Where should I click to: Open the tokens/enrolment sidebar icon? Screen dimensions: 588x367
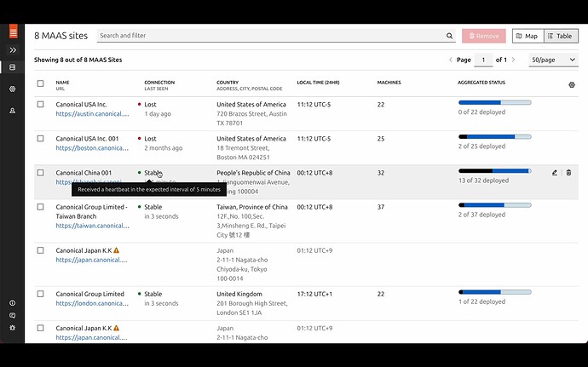[13, 89]
